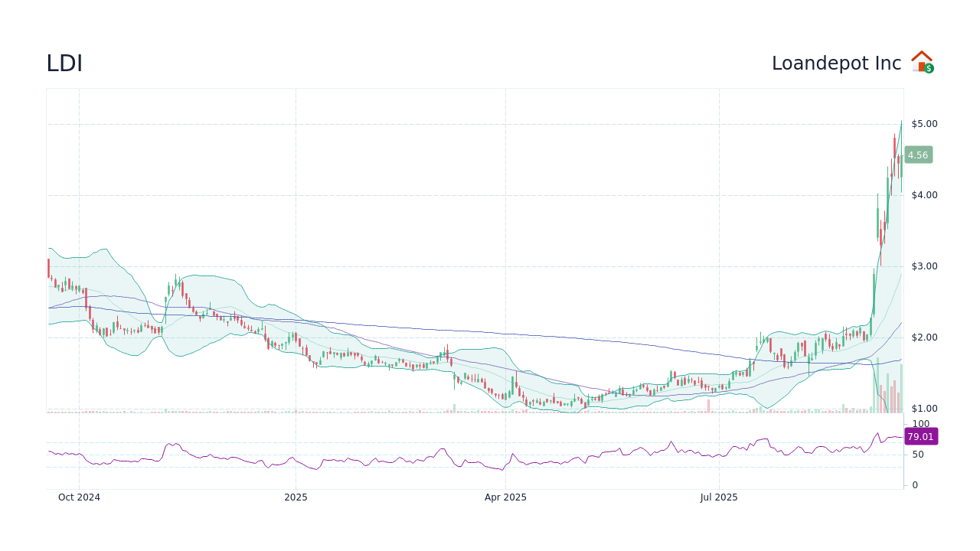
Task: Click the Loandepot house logo icon
Action: [x=921, y=61]
